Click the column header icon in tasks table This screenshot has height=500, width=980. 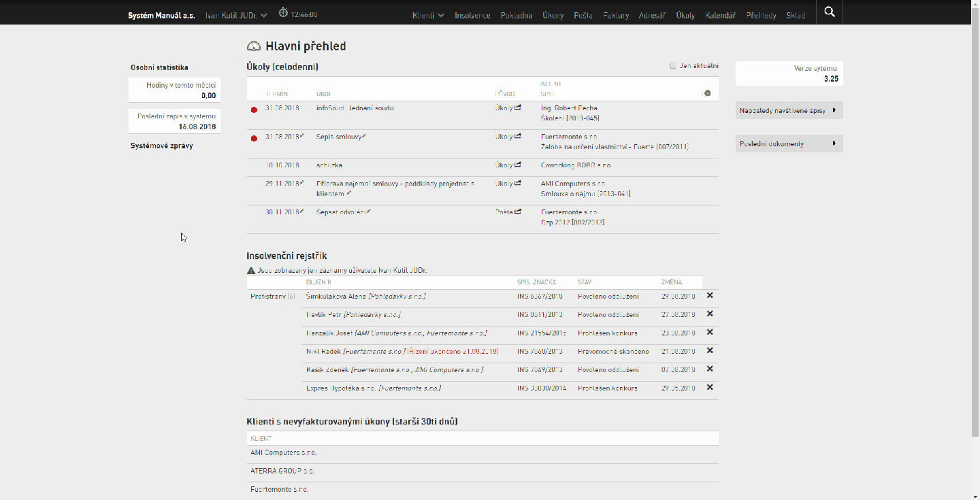coord(707,93)
